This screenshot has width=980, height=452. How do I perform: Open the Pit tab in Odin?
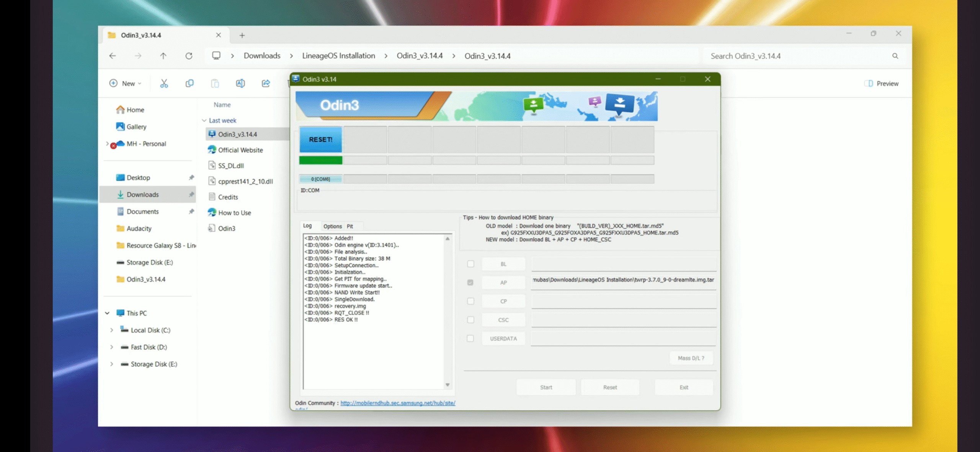point(350,226)
